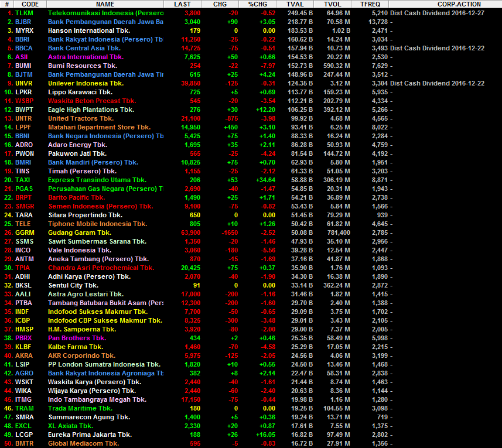
Task: Click the name Indofood Sukses Makmur Tbk.
Action: pyautogui.click(x=98, y=312)
